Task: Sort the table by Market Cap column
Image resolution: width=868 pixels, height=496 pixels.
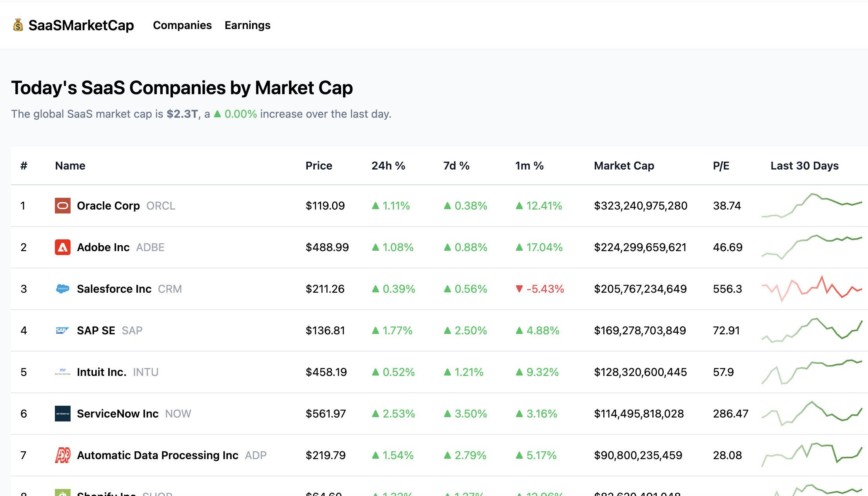Action: (x=624, y=166)
